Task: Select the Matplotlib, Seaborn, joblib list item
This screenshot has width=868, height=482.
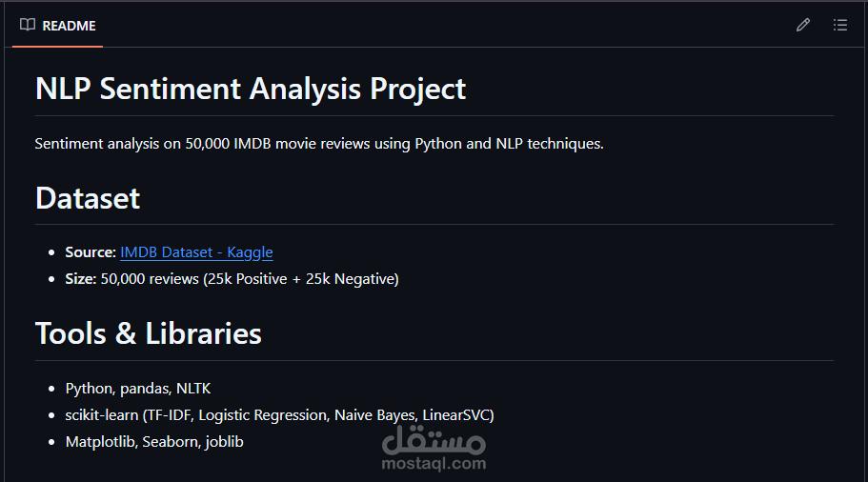Action: point(154,442)
